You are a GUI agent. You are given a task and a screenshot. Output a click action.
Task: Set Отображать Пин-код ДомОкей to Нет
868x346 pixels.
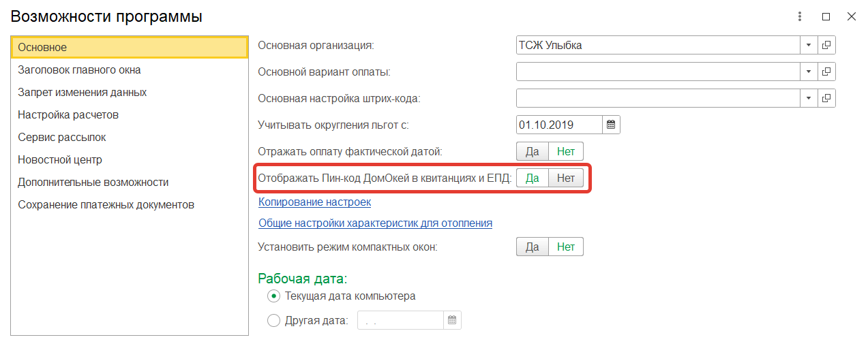click(x=566, y=178)
